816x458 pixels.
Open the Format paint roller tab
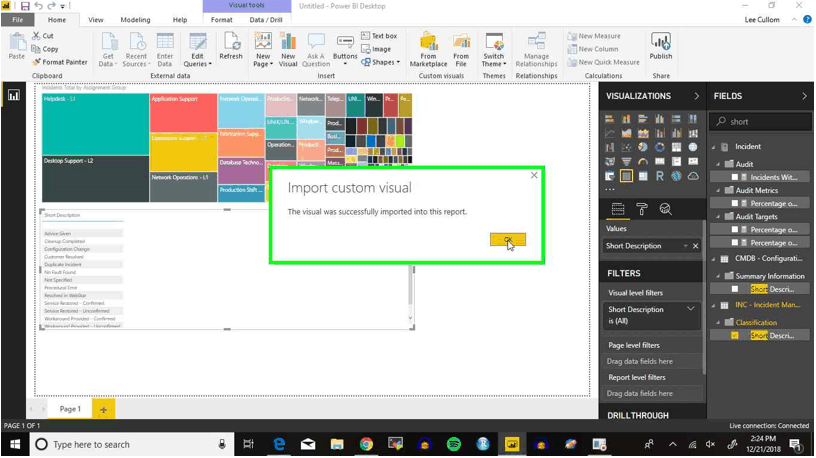(642, 209)
